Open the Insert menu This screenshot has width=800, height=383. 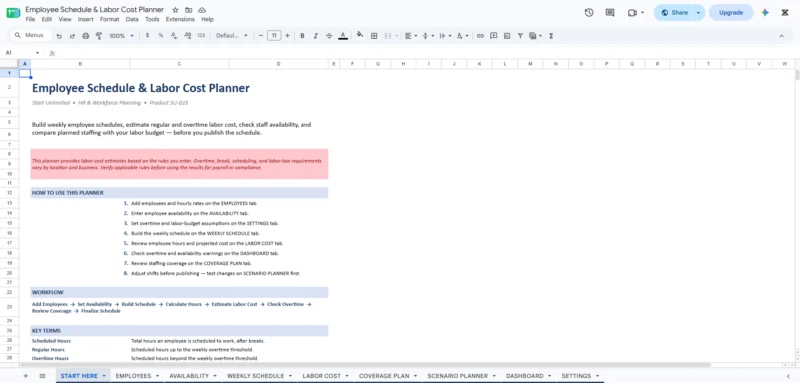tap(86, 19)
